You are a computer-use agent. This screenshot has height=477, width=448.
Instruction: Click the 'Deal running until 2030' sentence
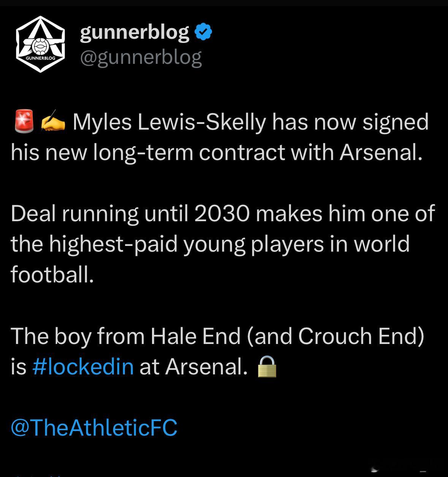click(130, 214)
